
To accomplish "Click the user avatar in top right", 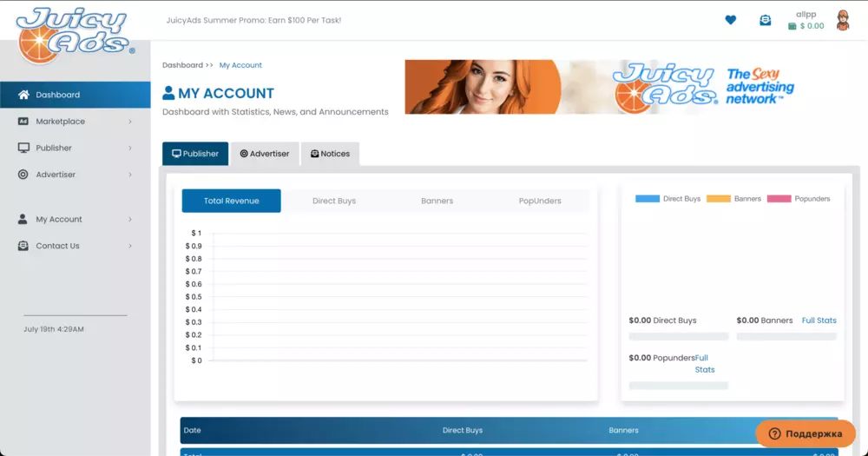I will (x=843, y=21).
